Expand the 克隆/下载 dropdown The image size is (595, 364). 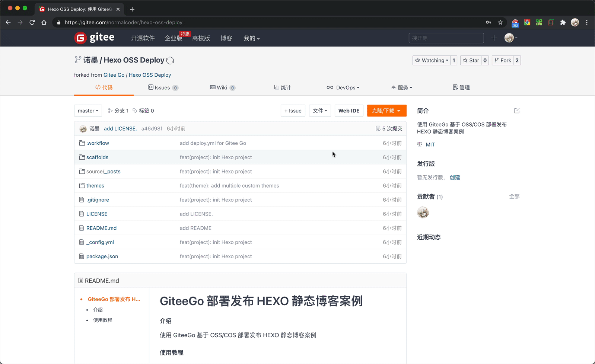(x=386, y=111)
